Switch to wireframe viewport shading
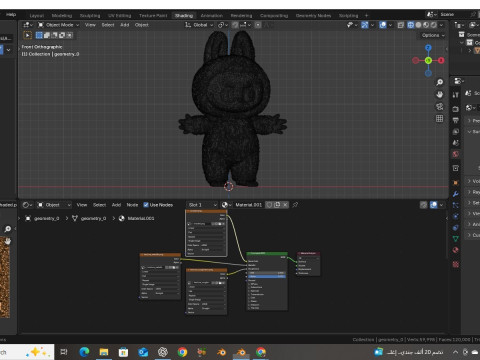 411,25
